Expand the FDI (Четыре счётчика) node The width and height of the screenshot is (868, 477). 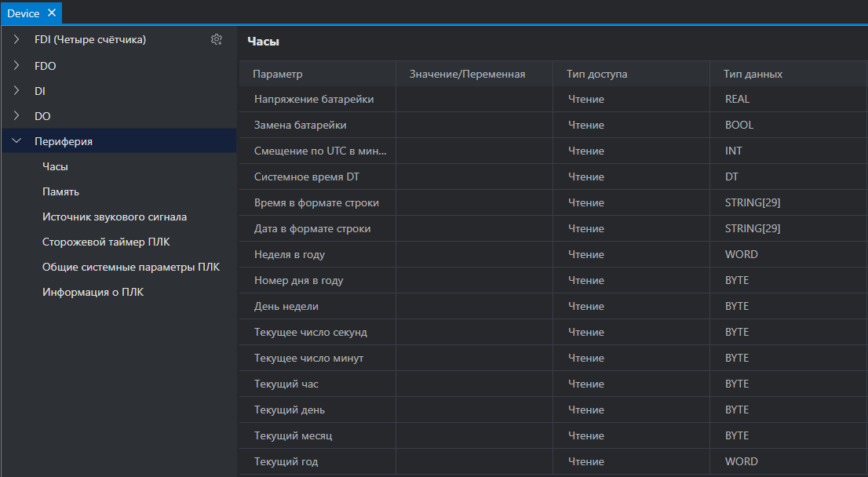tap(16, 39)
